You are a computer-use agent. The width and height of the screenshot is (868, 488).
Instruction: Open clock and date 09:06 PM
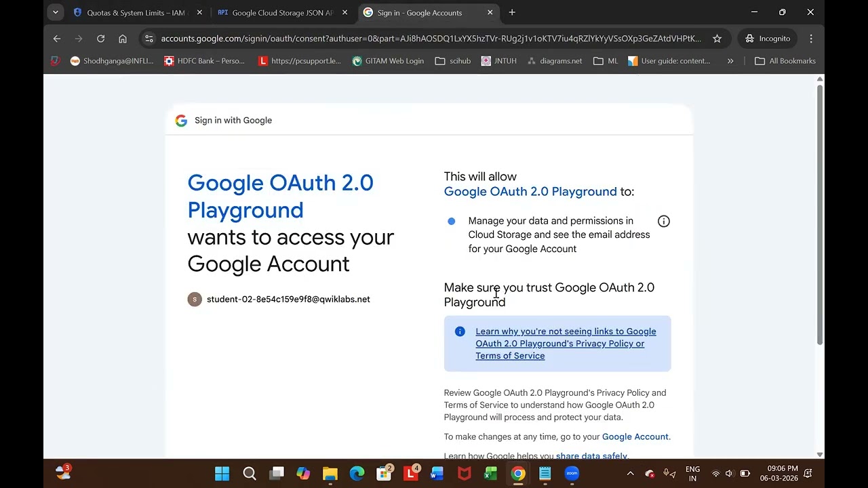pyautogui.click(x=778, y=474)
